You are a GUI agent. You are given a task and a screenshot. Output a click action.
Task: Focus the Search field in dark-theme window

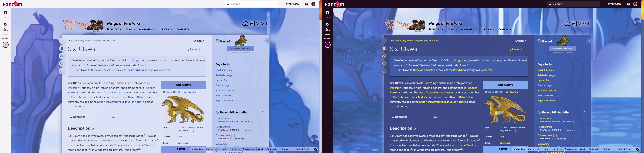click(x=574, y=4)
